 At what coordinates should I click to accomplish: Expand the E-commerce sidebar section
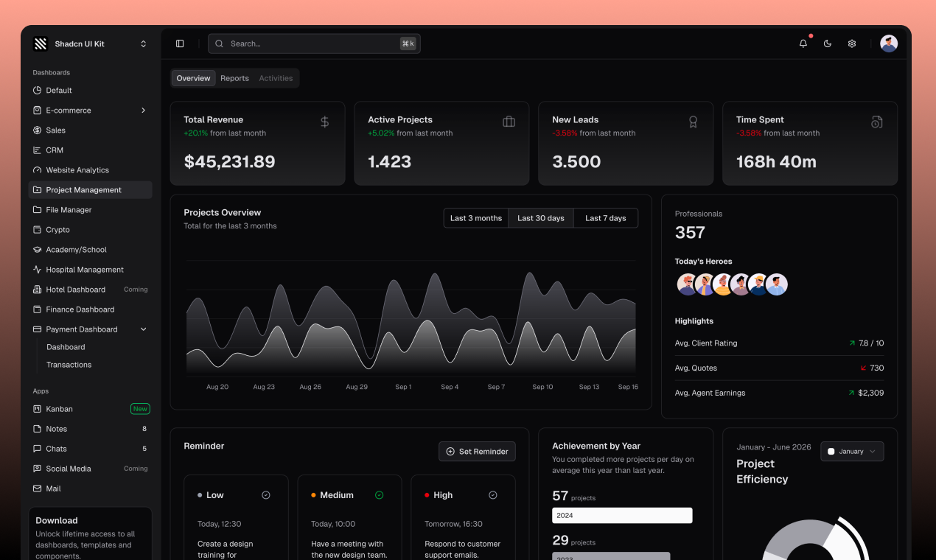(143, 110)
